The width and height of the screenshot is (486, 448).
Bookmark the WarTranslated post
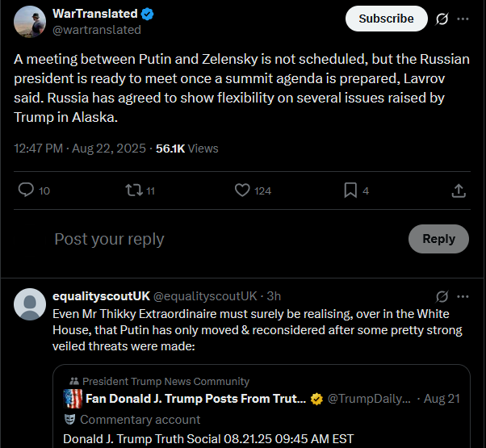pyautogui.click(x=350, y=191)
